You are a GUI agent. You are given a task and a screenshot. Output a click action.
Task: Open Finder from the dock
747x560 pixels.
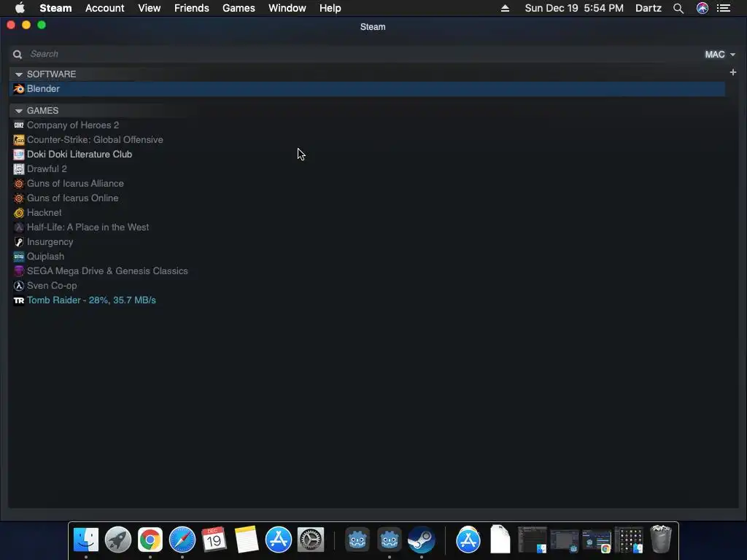pos(86,540)
